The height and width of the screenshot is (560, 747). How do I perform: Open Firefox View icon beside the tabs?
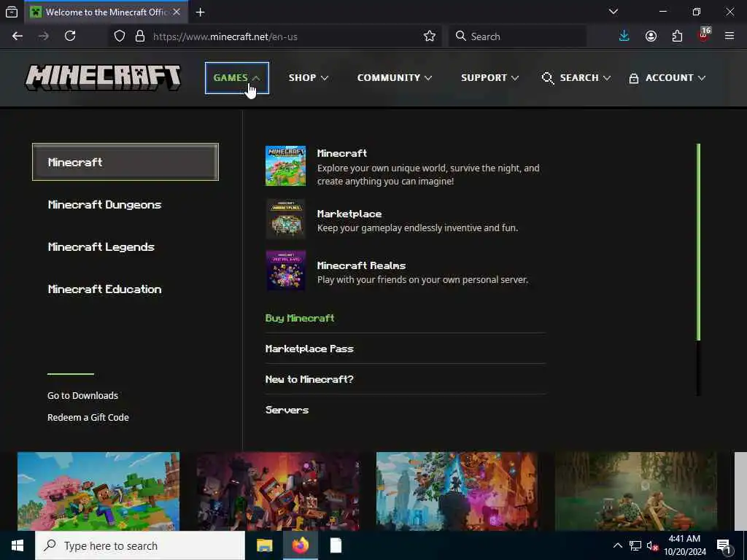[x=12, y=12]
